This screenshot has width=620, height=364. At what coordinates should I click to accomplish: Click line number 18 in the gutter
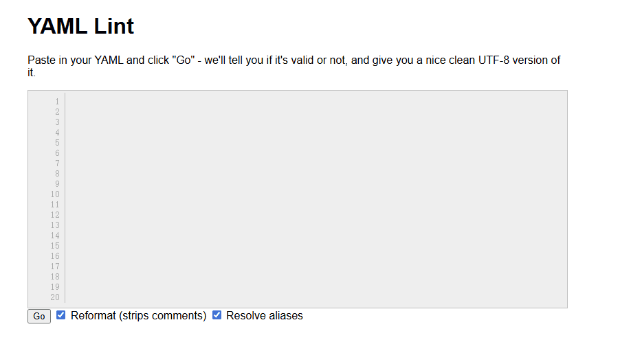(55, 277)
